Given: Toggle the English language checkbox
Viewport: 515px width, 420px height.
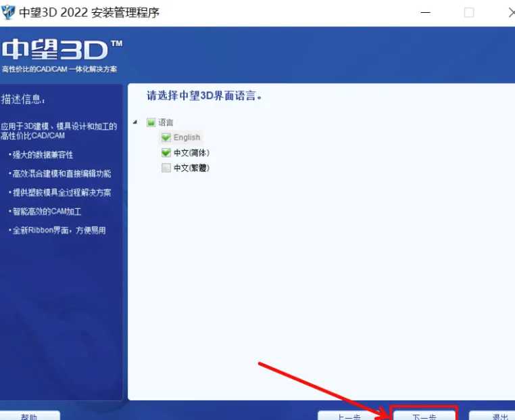Looking at the screenshot, I should [166, 137].
